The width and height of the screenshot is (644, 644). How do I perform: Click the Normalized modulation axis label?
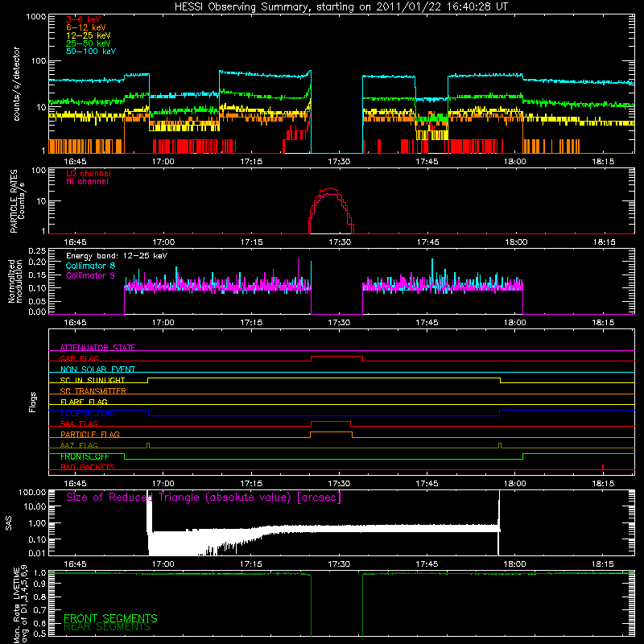pyautogui.click(x=15, y=281)
